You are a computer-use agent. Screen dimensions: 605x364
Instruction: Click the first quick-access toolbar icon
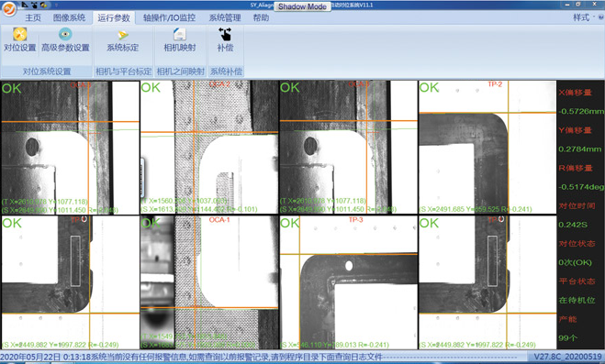pyautogui.click(x=25, y=5)
